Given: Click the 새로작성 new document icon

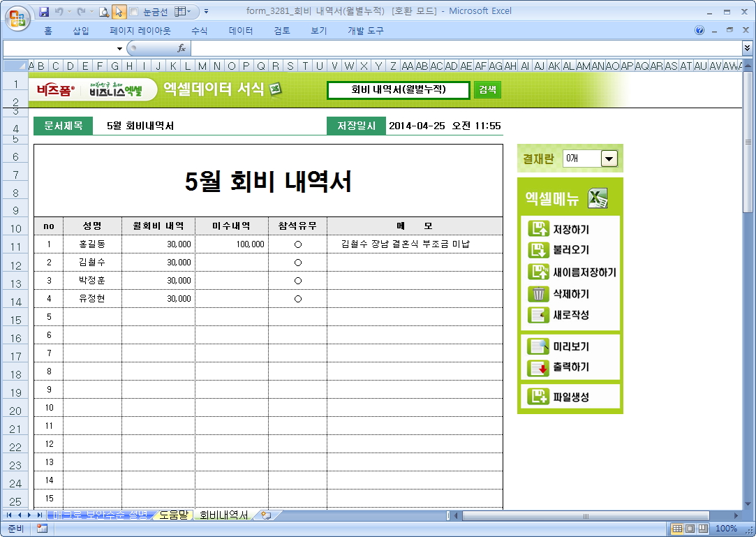Looking at the screenshot, I should pos(538,315).
